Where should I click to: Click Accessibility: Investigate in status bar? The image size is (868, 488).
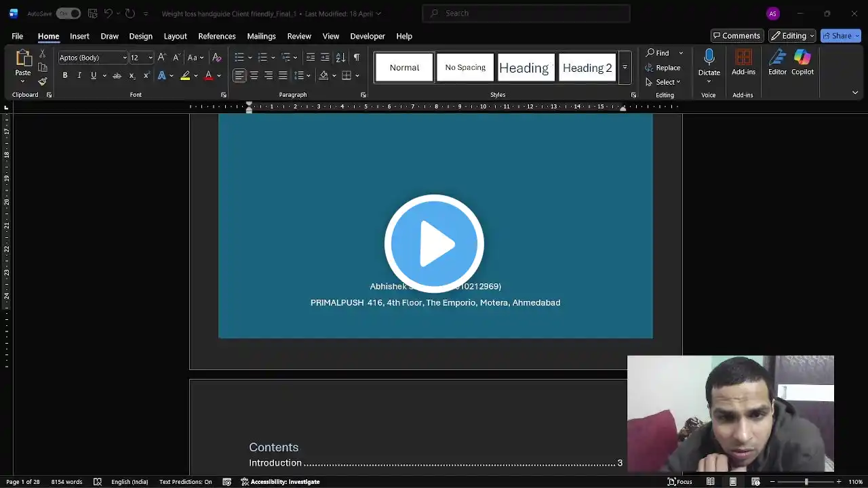tap(280, 482)
